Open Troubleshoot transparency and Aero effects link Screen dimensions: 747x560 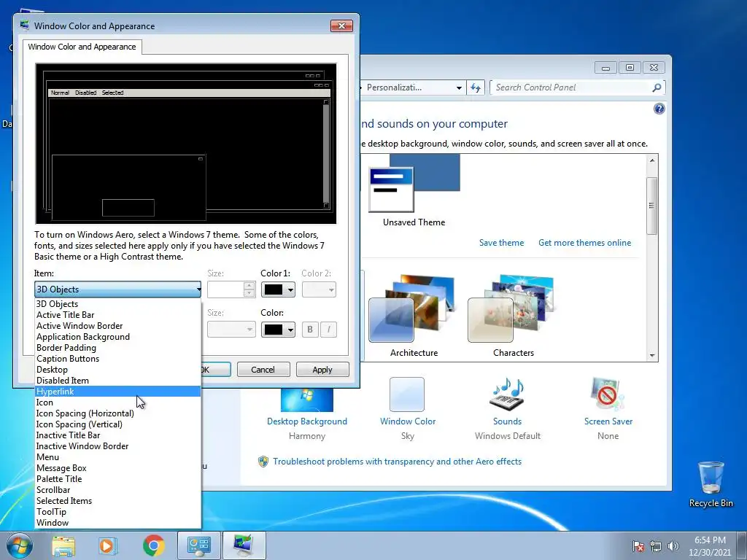pos(398,462)
